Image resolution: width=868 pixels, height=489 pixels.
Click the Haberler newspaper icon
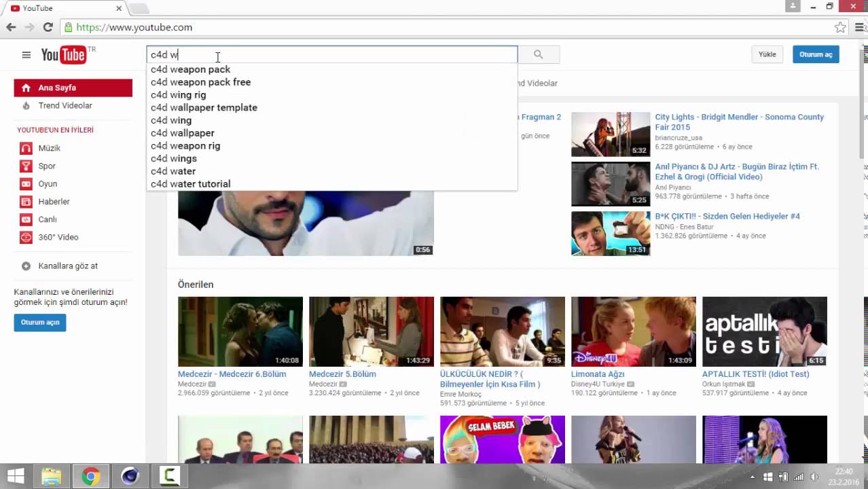(26, 202)
